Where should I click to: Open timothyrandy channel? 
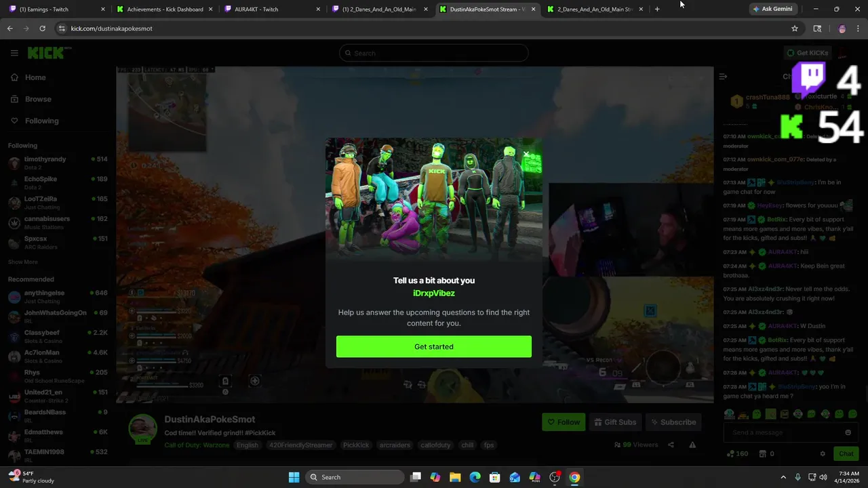click(x=58, y=163)
